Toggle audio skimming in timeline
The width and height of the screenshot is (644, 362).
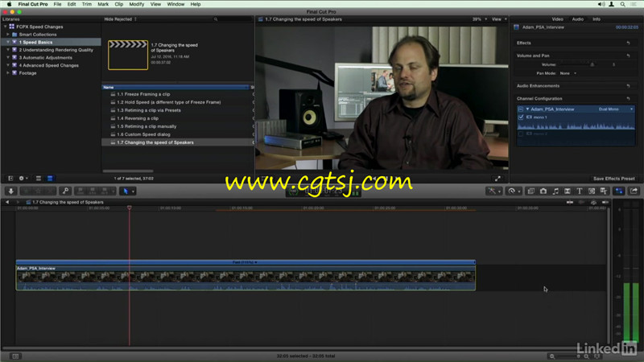click(581, 203)
